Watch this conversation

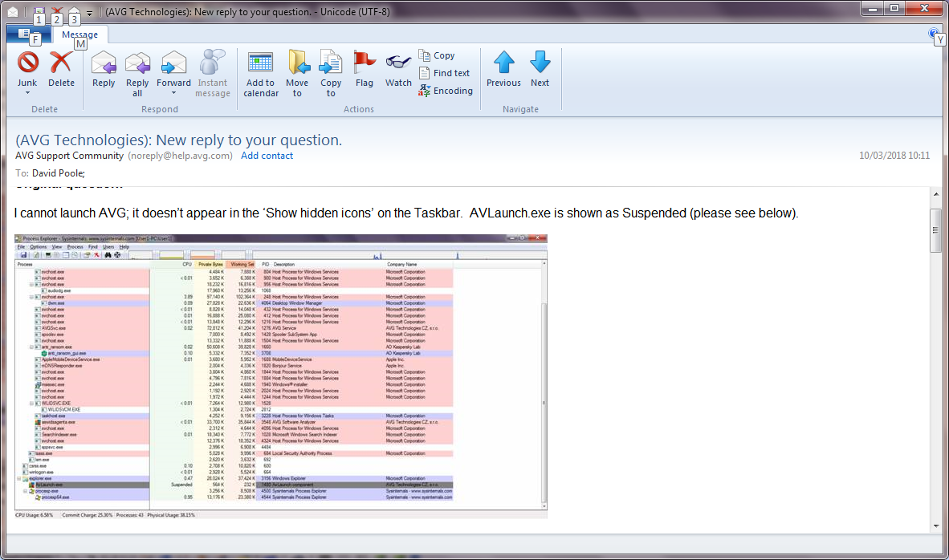pos(398,70)
